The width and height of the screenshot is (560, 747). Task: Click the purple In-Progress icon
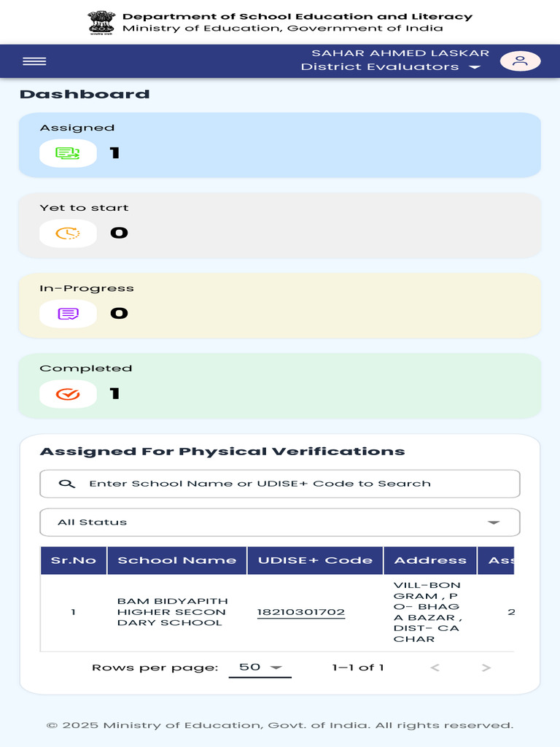68,314
